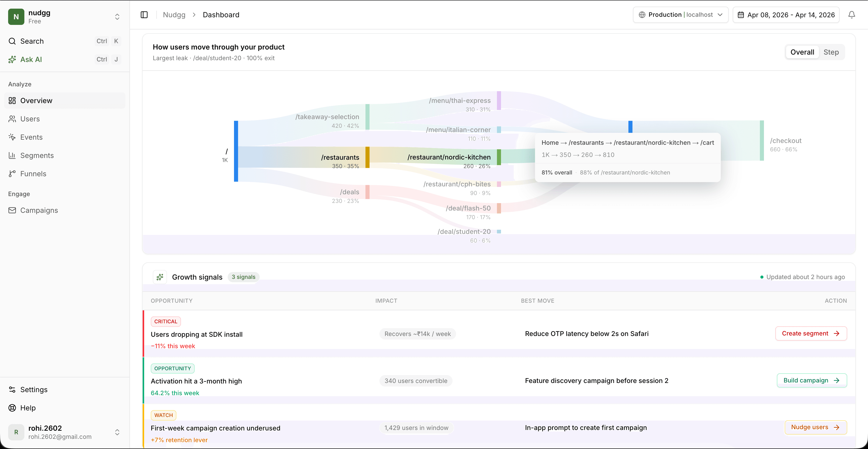Click the Help lifebuoy icon
868x449 pixels.
12,408
